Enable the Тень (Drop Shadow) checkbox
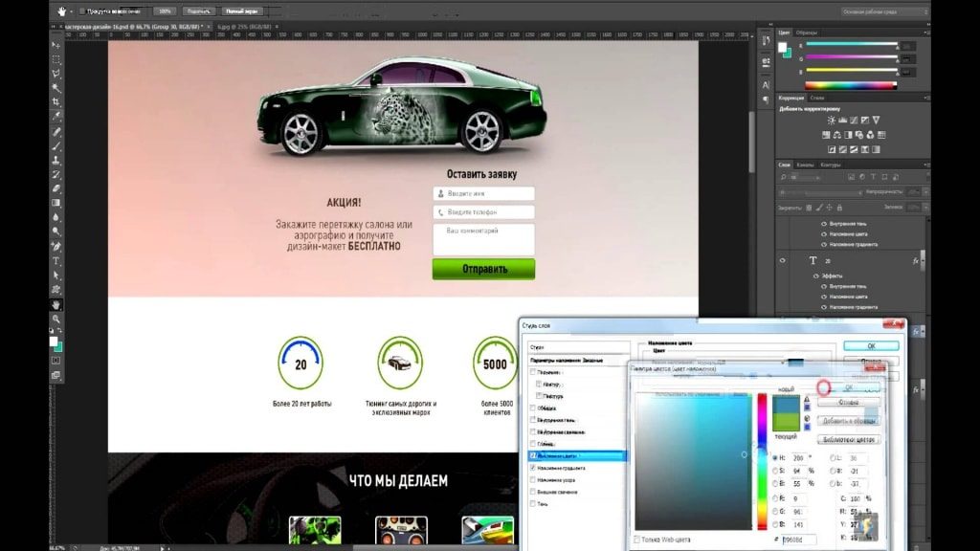 pyautogui.click(x=533, y=503)
